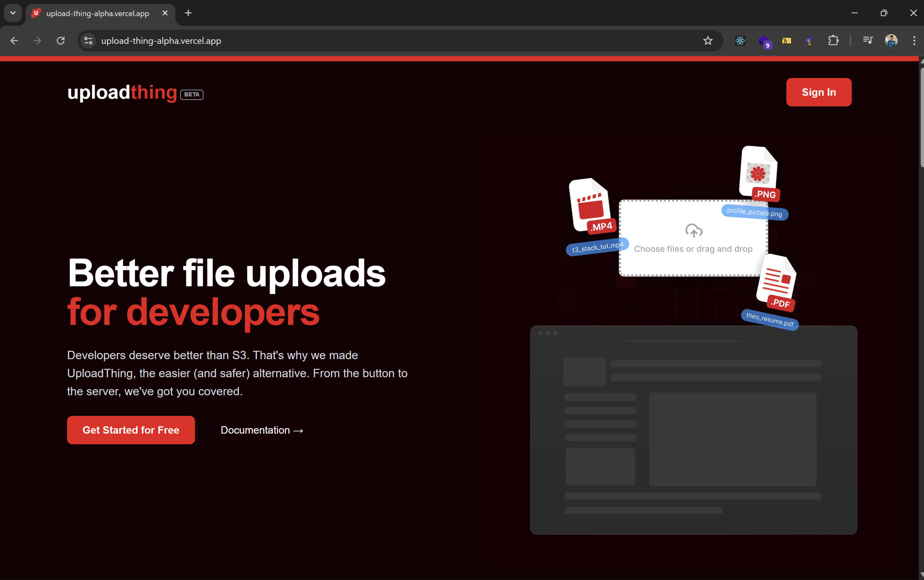The width and height of the screenshot is (924, 580).
Task: Select the upload-thing-alpha.vercel.app tab
Action: 97,14
